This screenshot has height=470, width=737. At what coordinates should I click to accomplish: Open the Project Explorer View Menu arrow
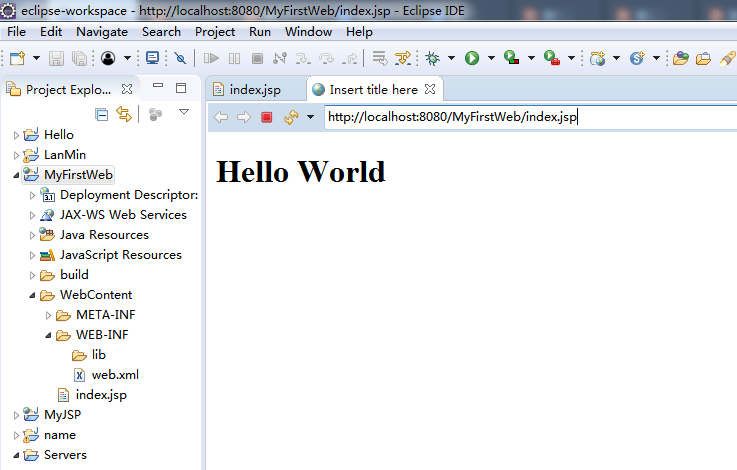184,112
